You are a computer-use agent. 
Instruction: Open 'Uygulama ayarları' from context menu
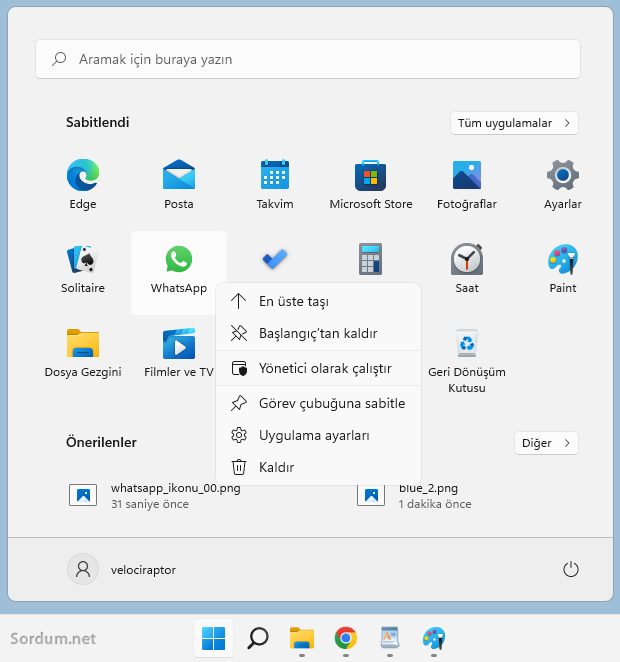tap(318, 435)
